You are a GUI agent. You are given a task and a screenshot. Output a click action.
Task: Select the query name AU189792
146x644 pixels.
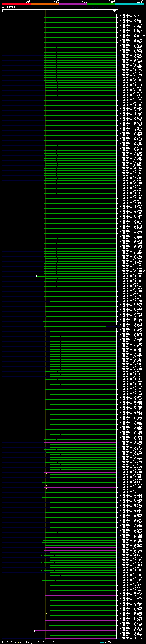pyautogui.click(x=8, y=8)
